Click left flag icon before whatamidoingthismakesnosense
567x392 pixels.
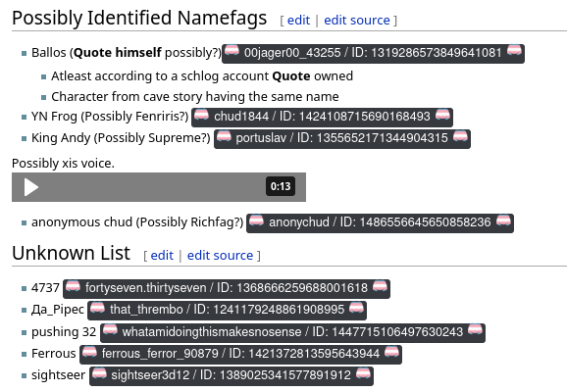tap(110, 329)
